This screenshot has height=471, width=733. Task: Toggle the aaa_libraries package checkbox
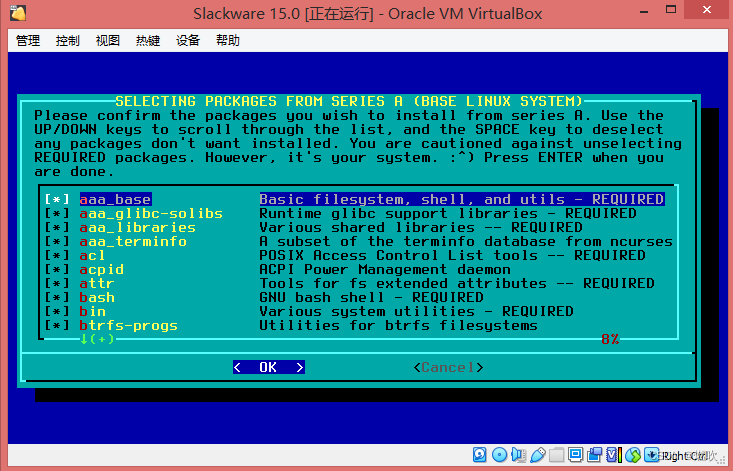point(57,228)
